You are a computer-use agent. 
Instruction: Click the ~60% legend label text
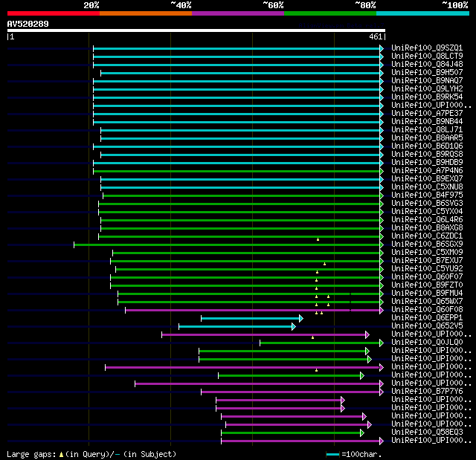pos(273,5)
